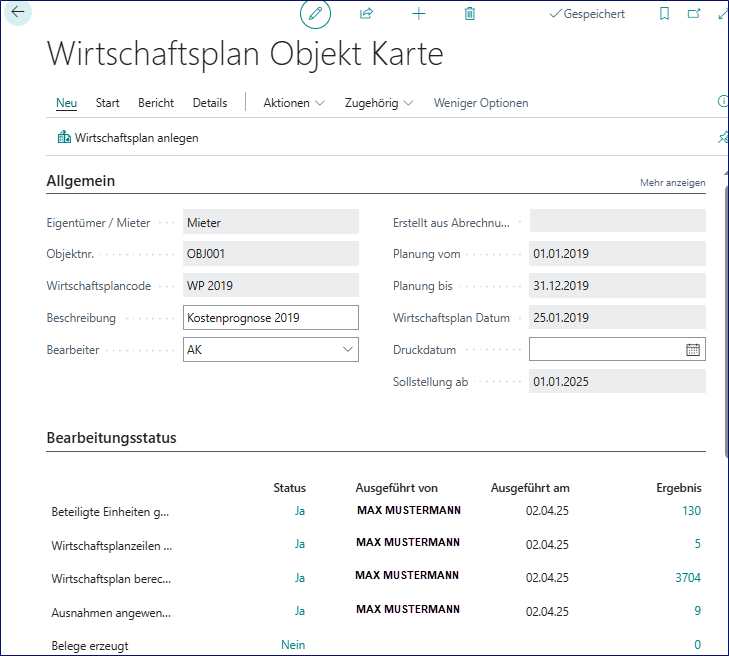Viewport: 729px width, 656px height.
Task: Open Ja status for Wirtschaftsplanzeilen
Action: point(300,544)
